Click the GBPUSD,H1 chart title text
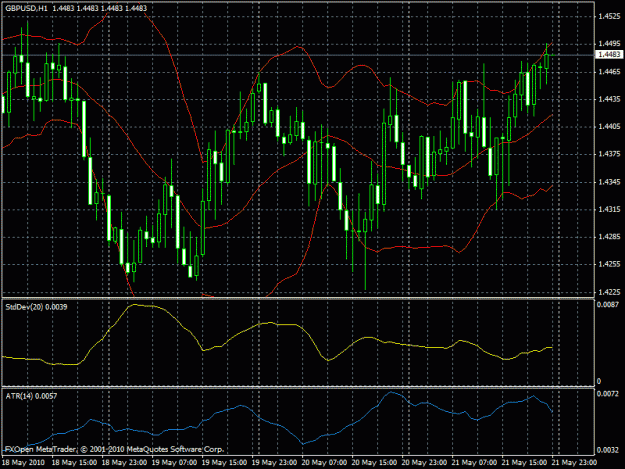 tap(27, 8)
